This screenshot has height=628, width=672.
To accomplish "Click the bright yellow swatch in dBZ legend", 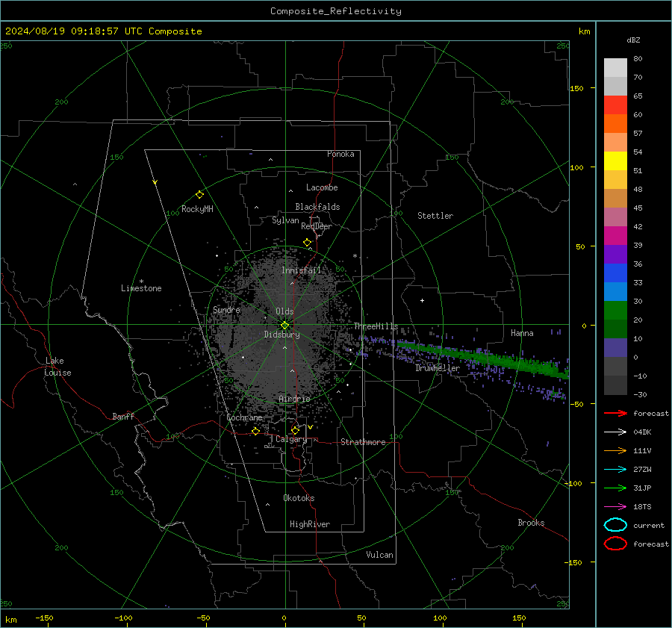I will pyautogui.click(x=615, y=161).
